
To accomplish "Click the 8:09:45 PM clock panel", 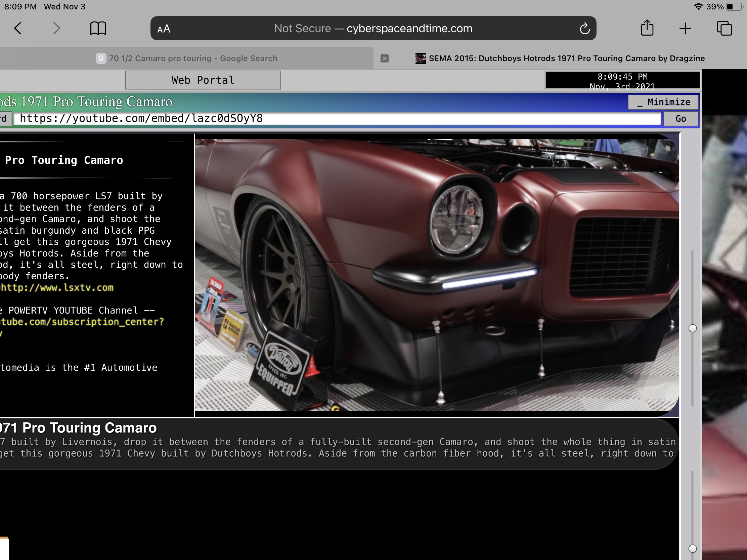I will pyautogui.click(x=622, y=80).
